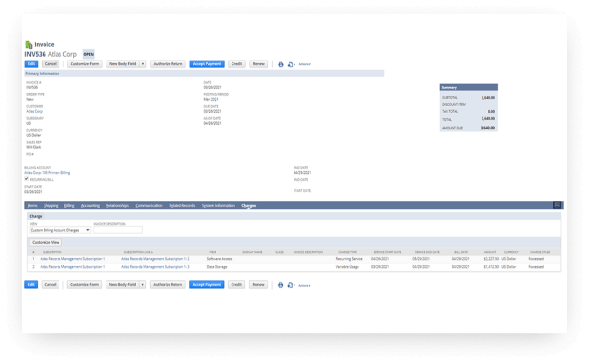This screenshot has height=364, width=589.
Task: Open the top Actions menu
Action: pyautogui.click(x=304, y=64)
